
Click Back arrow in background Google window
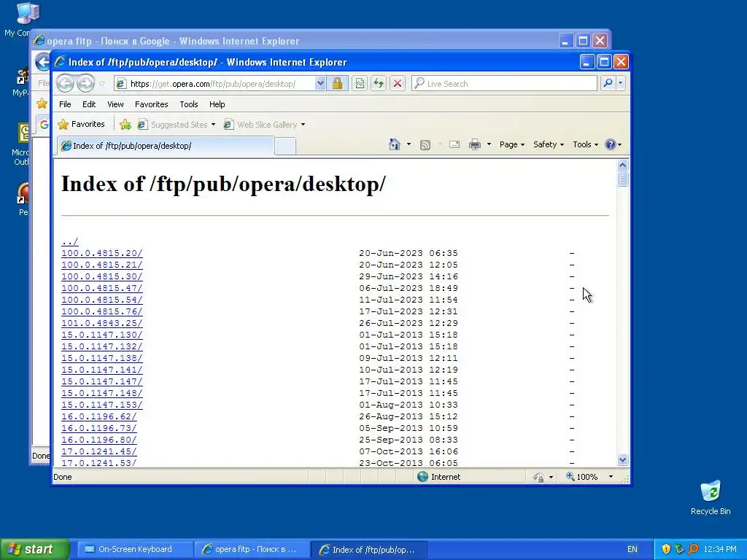(43, 62)
